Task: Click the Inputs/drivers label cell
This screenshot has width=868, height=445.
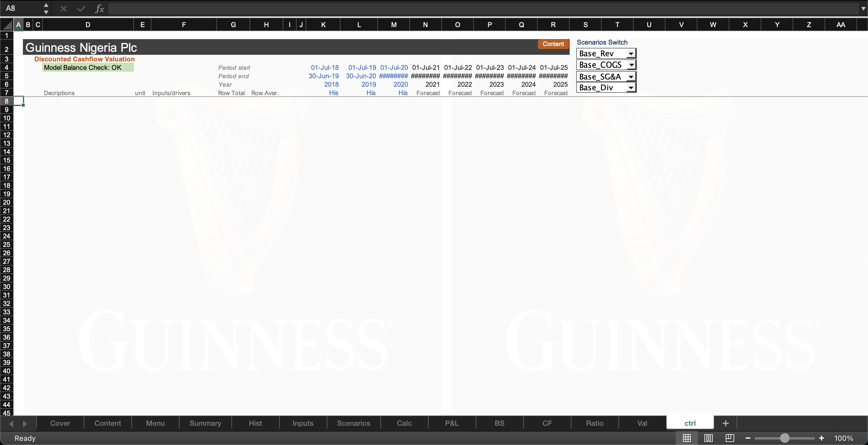Action: click(x=171, y=93)
